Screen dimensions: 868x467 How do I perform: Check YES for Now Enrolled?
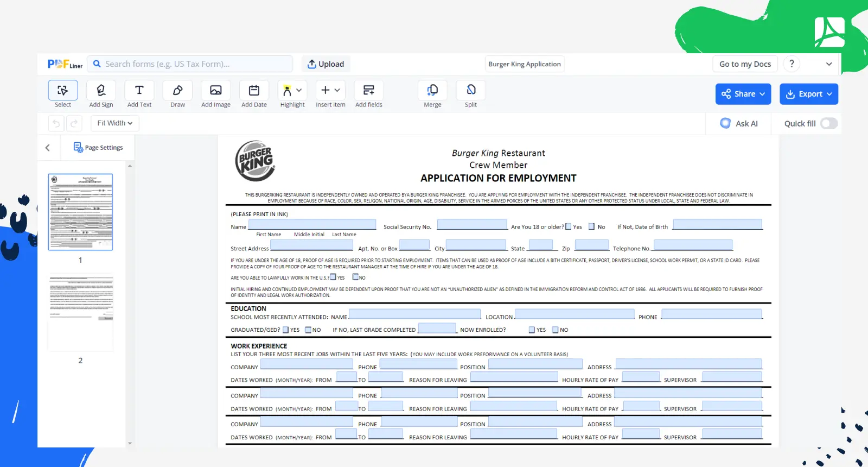(532, 330)
